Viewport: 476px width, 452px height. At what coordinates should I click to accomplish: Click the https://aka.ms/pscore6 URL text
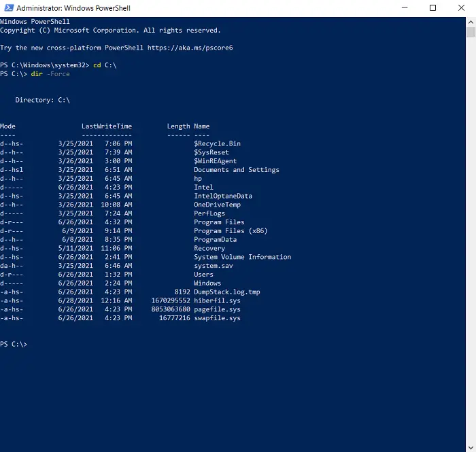point(190,48)
